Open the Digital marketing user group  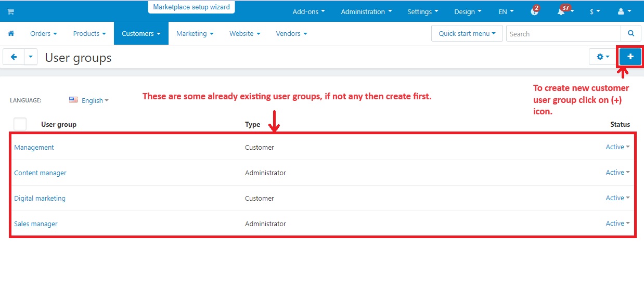pos(40,198)
